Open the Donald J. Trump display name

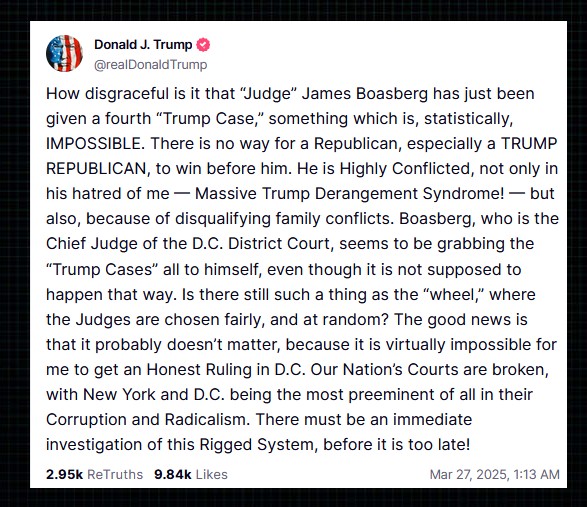pos(143,45)
